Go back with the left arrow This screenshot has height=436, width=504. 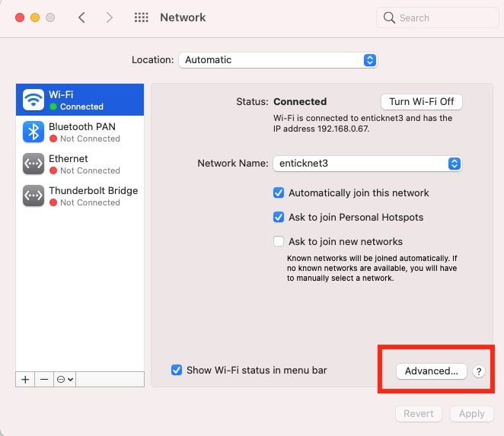tap(81, 18)
